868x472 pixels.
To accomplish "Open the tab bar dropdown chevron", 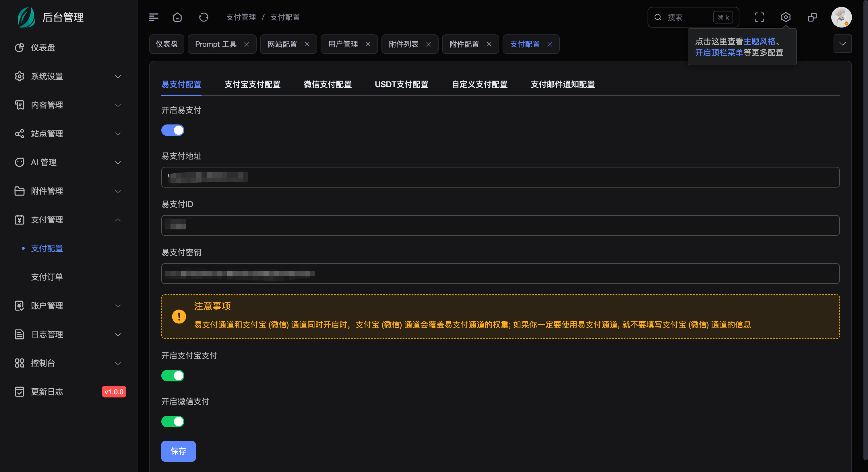I will click(x=842, y=44).
